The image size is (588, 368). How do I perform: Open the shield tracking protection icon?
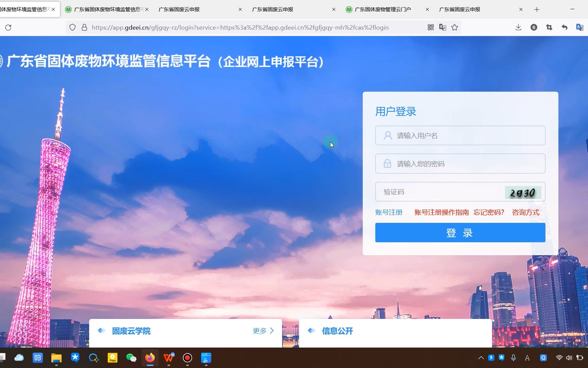72,28
